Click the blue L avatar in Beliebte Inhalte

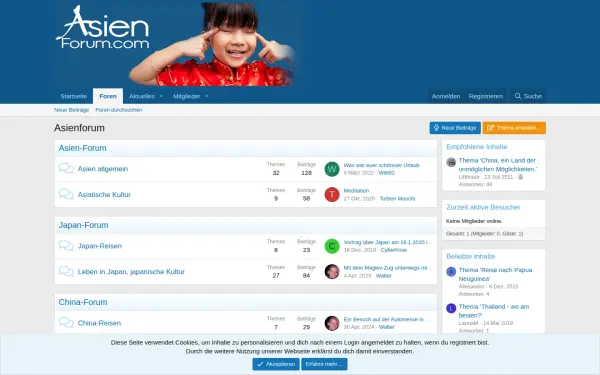(x=451, y=308)
